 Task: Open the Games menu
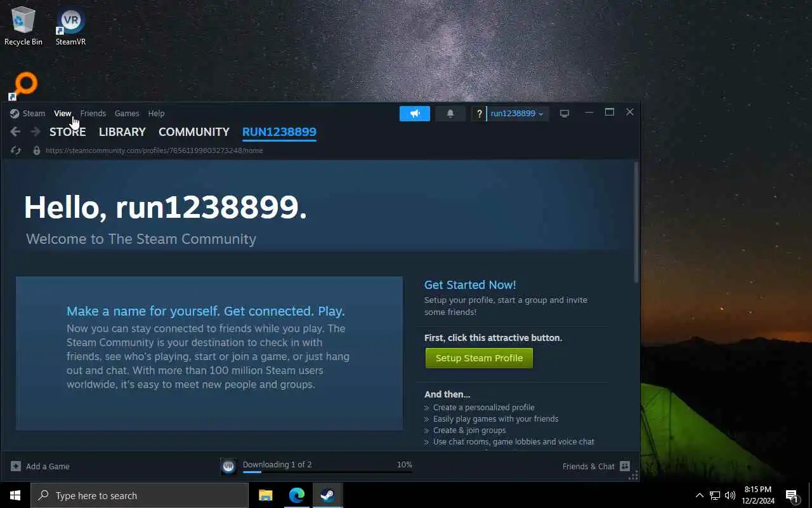(x=127, y=114)
